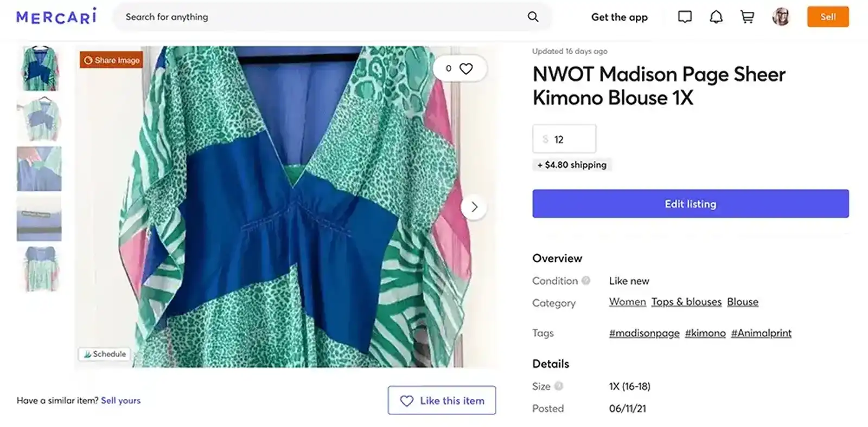This screenshot has width=868, height=427.
Task: Open the Women category
Action: coord(627,302)
